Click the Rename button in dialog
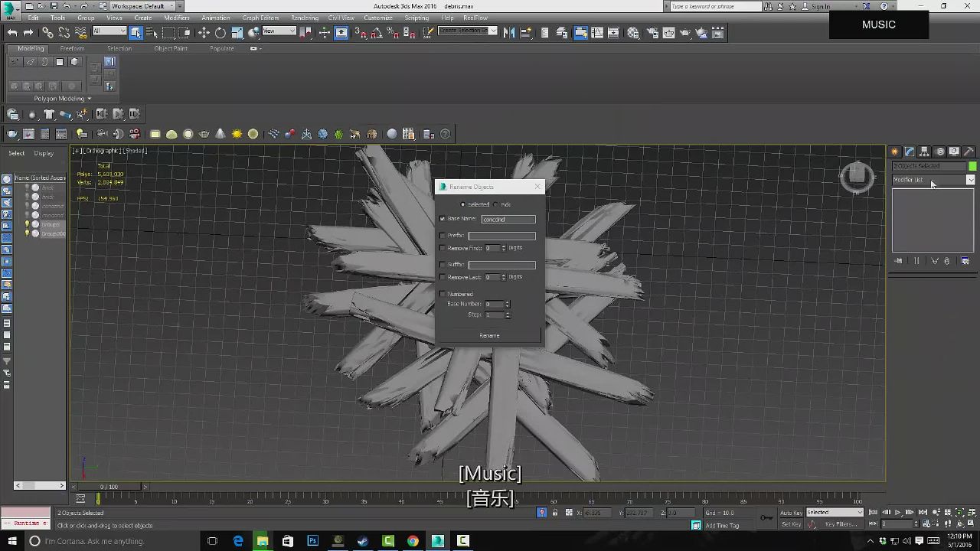The width and height of the screenshot is (980, 551). coord(489,335)
